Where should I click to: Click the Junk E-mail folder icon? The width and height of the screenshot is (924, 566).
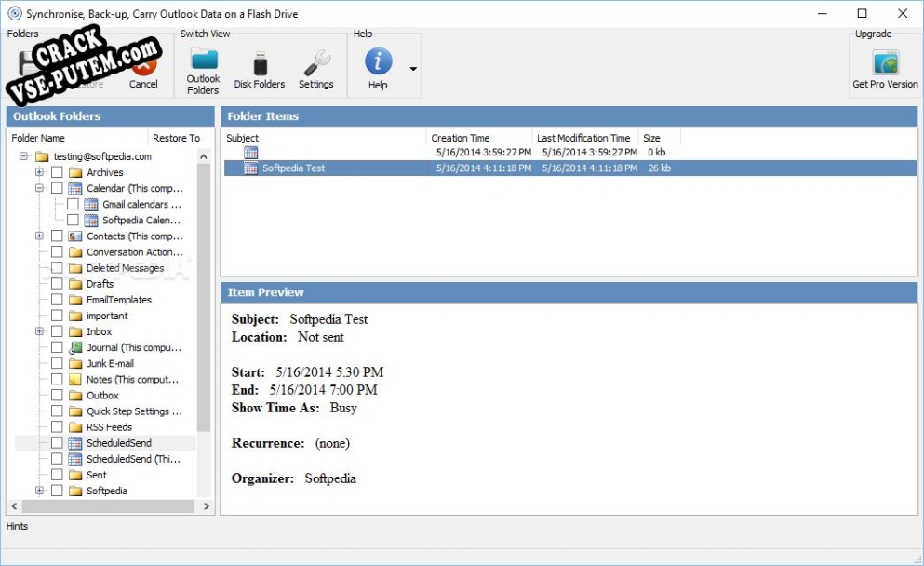(75, 363)
